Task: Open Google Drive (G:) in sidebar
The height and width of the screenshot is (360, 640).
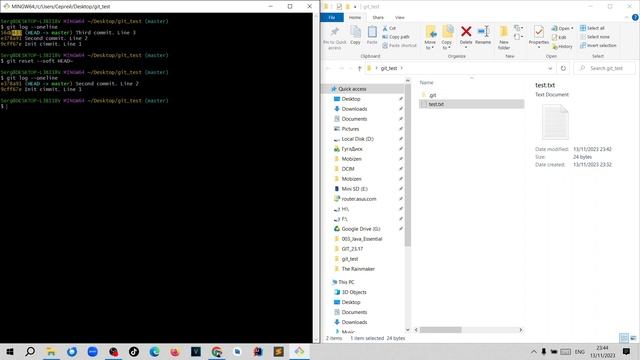Action: click(361, 229)
